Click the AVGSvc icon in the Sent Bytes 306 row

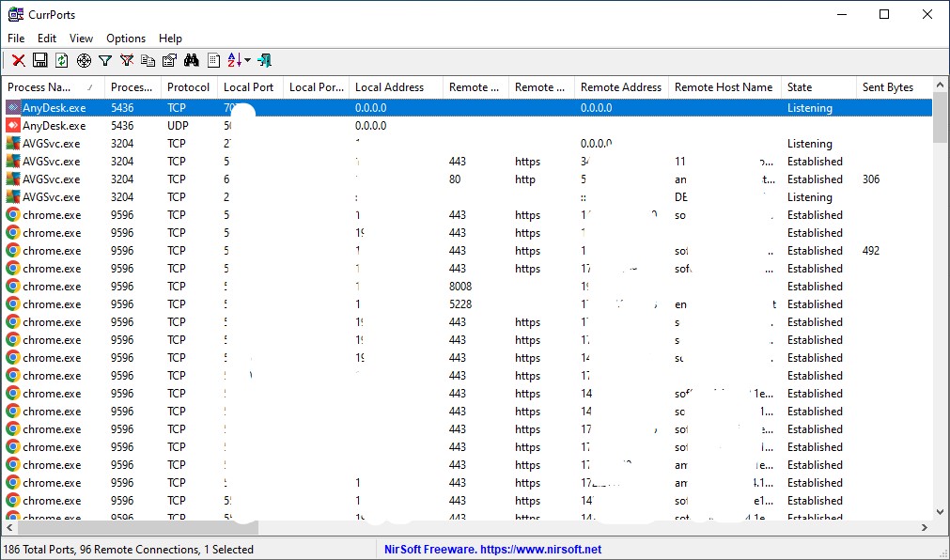[x=13, y=179]
